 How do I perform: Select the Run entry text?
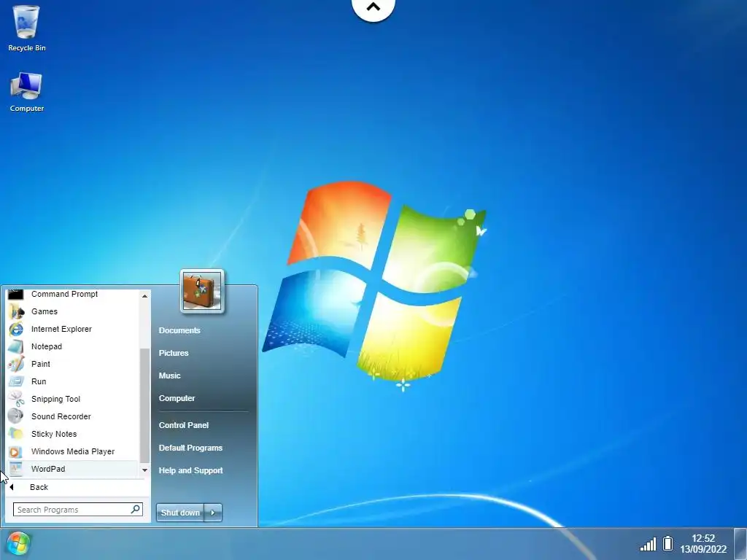[x=39, y=381]
